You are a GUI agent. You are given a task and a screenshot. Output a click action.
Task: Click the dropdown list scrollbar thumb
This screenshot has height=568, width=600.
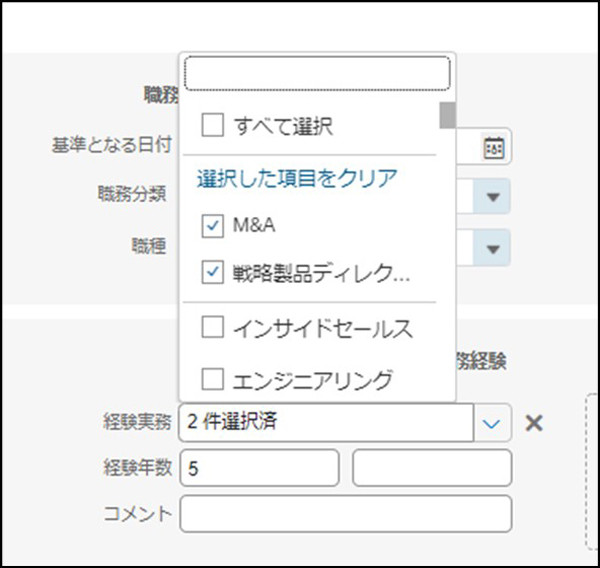tap(447, 115)
